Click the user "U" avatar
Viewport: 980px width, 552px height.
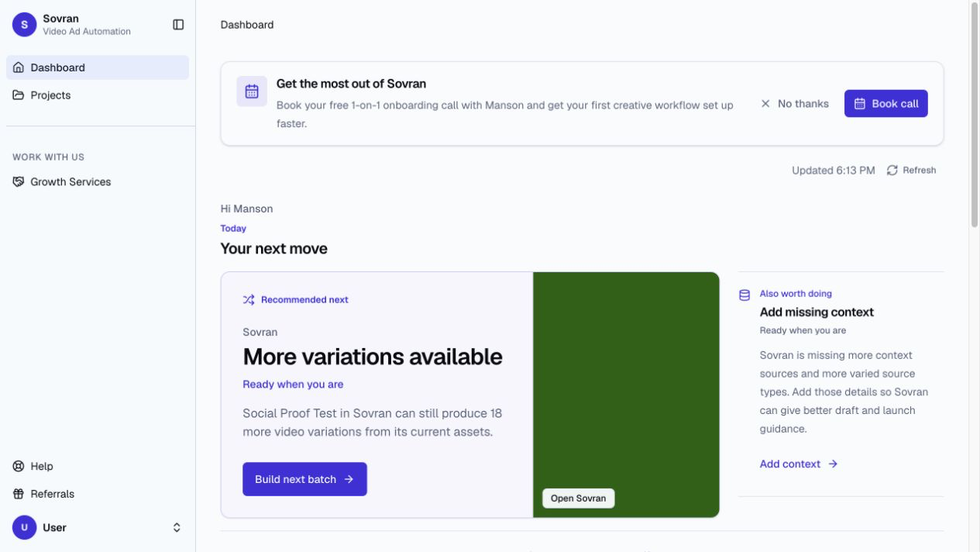coord(24,527)
